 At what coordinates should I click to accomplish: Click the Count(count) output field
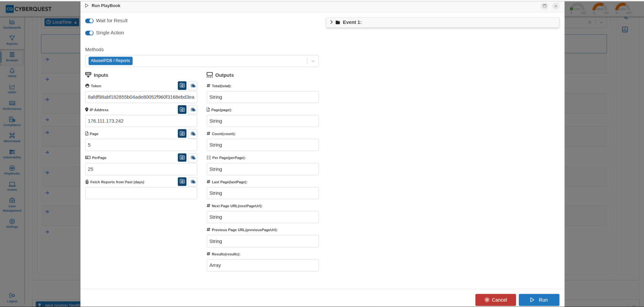tap(263, 145)
